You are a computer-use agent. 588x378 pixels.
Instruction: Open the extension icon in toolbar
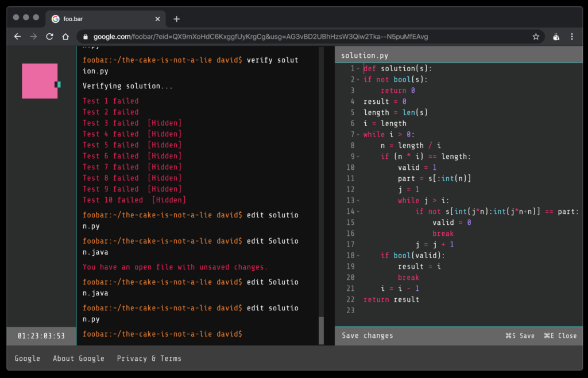(x=556, y=37)
